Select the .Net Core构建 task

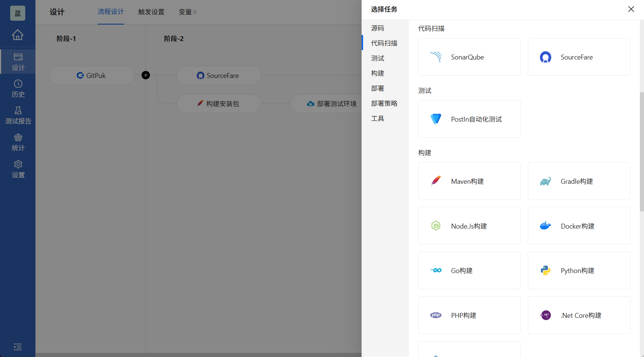tap(578, 315)
